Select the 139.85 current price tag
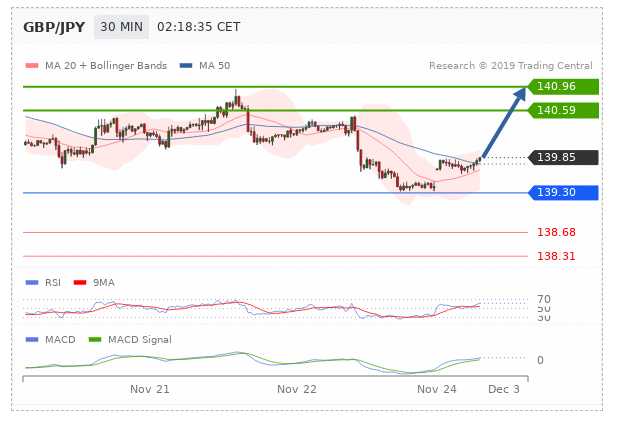Screen dimensions: 617x421 click(x=563, y=157)
